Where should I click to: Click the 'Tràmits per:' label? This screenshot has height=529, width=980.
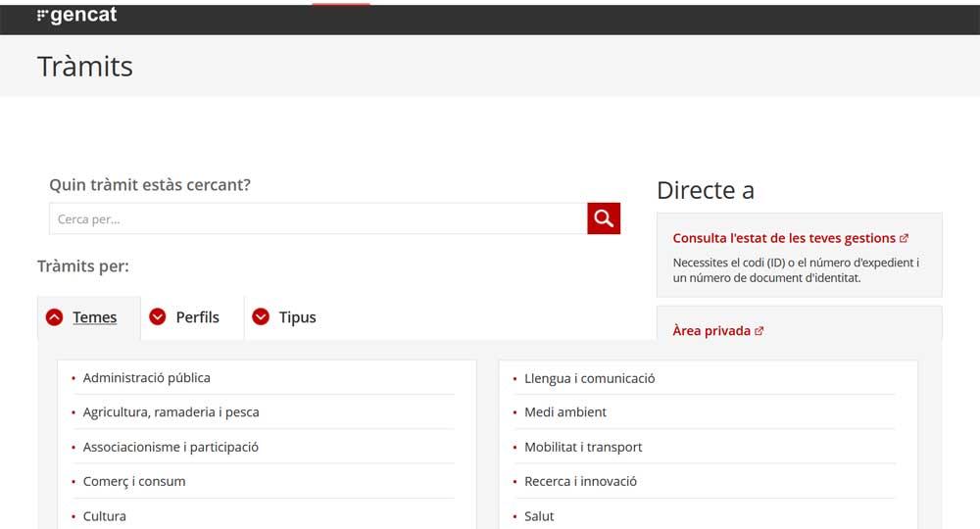tap(83, 266)
